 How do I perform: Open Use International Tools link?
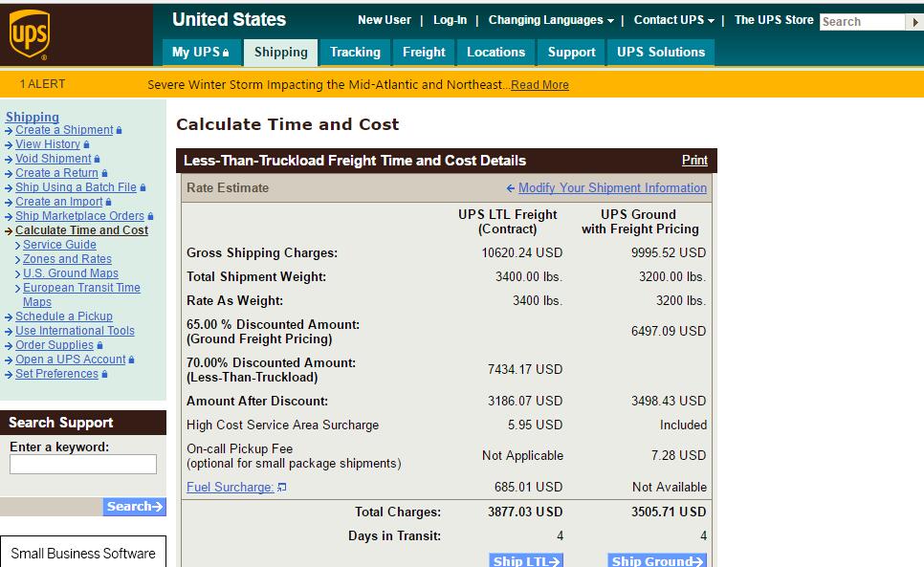75,331
